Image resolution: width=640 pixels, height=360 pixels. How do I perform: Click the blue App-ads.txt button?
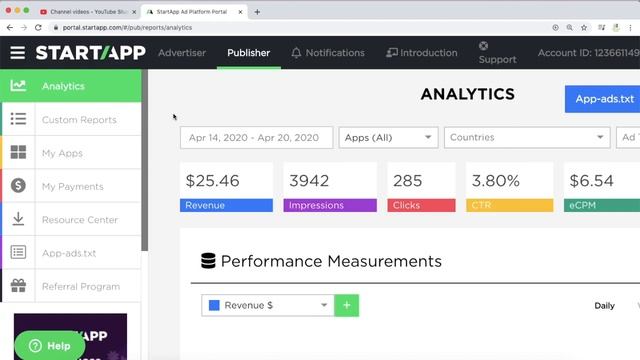click(x=602, y=99)
